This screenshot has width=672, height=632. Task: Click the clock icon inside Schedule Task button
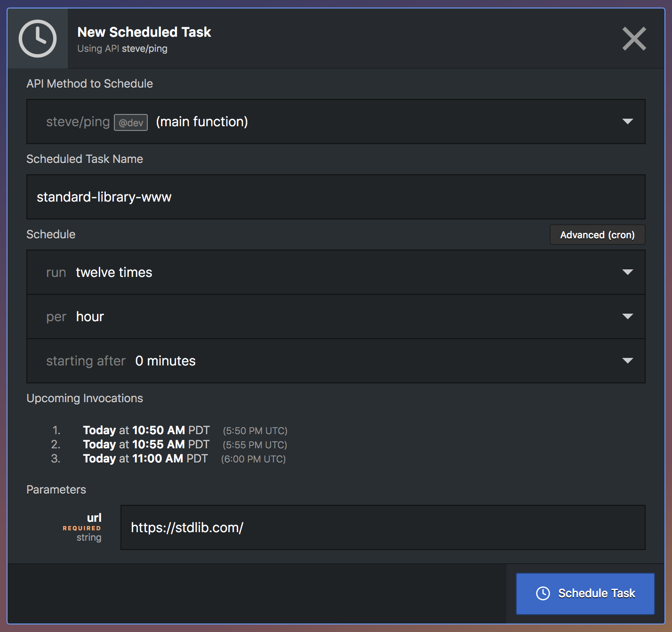pos(543,593)
